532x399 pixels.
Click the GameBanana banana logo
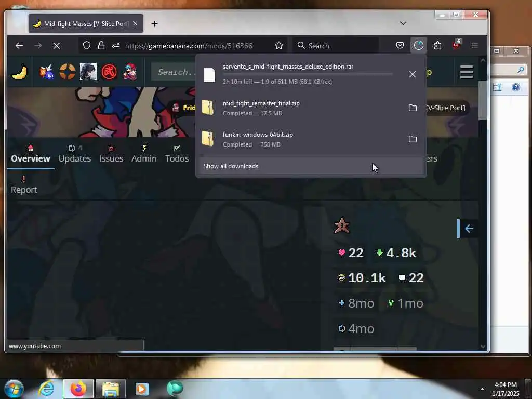point(19,72)
